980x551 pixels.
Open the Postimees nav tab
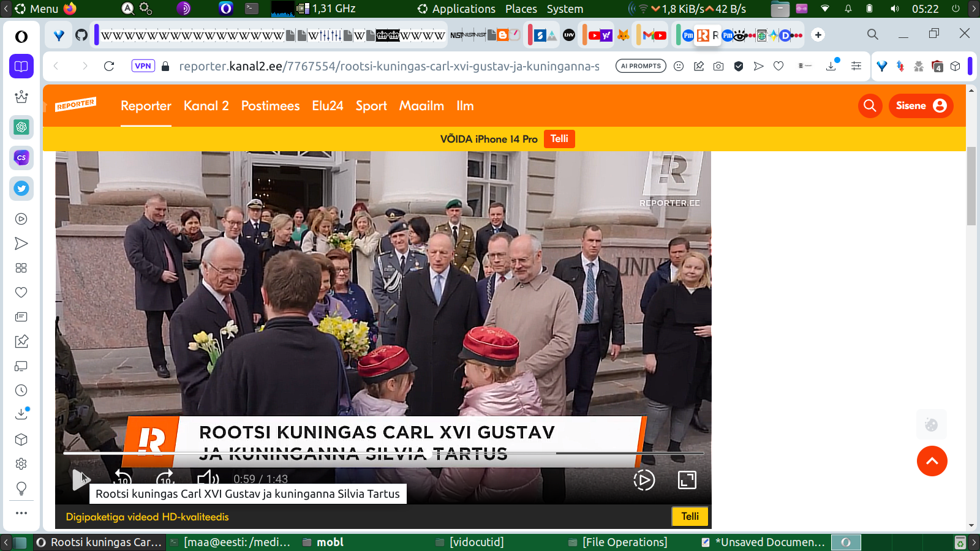pos(271,106)
